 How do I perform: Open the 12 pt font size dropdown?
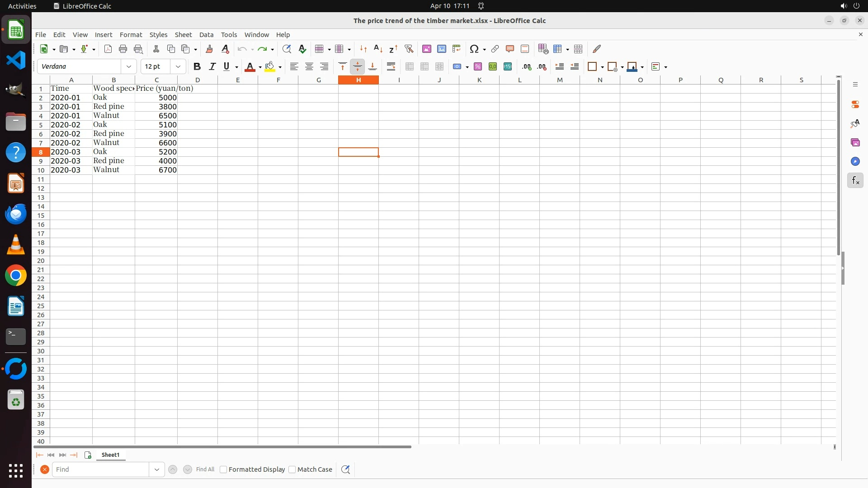(178, 66)
